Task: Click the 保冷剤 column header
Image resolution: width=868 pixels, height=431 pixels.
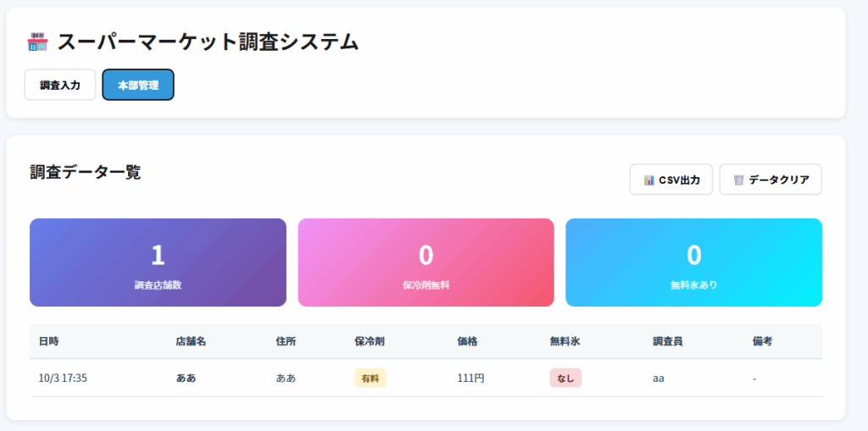Action: coord(370,341)
